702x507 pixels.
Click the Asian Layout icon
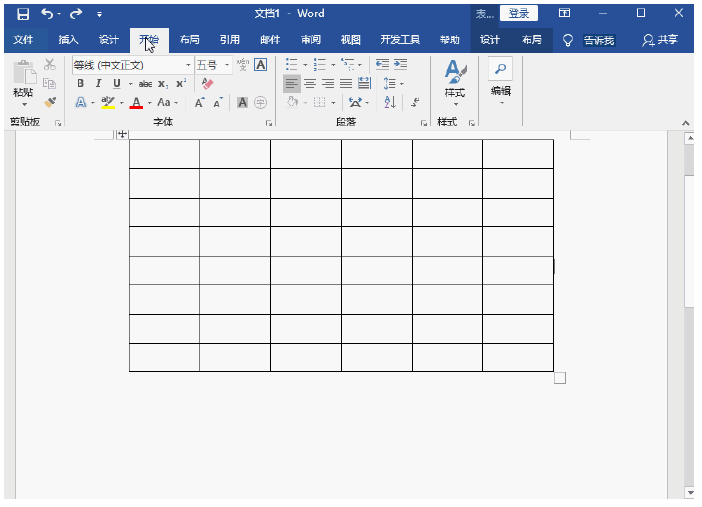point(355,103)
